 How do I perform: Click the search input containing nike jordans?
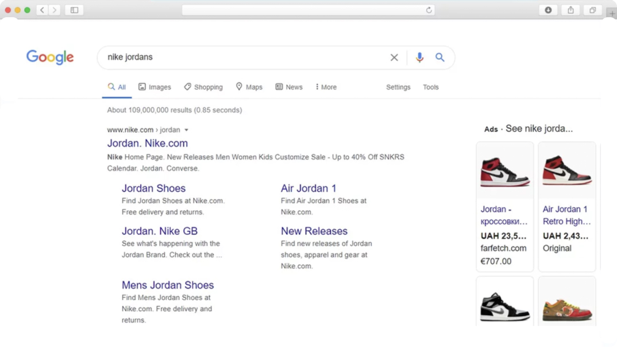241,57
